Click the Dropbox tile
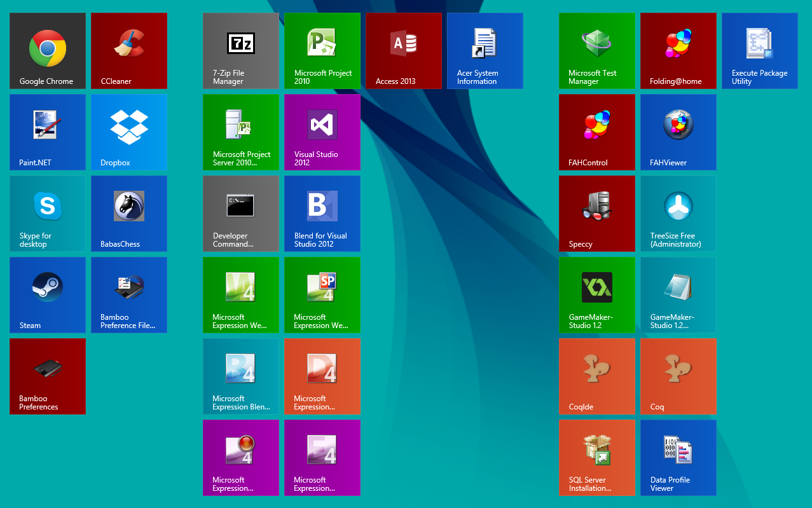Screen dimensions: 812x508 (x=129, y=132)
